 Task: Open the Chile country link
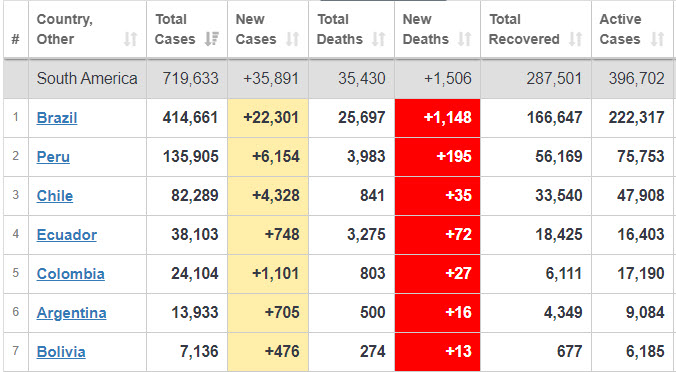tap(55, 196)
